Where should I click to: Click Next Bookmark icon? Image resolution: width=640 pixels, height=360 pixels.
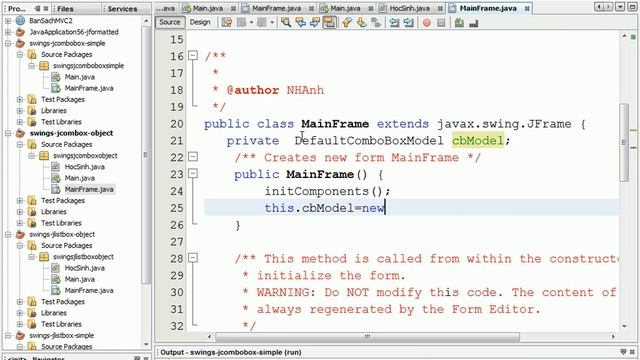coord(361,22)
